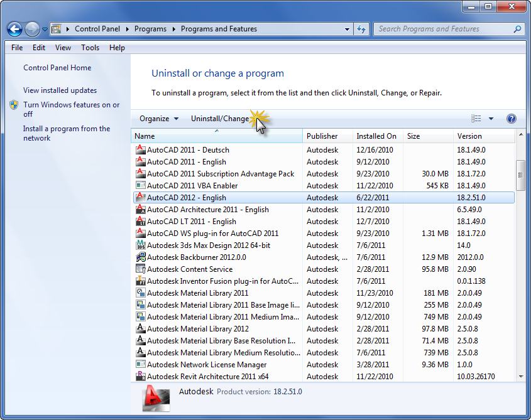This screenshot has height=420, width=531.
Task: Click AutoCAD Architecture 2011 - English icon
Action: [141, 210]
